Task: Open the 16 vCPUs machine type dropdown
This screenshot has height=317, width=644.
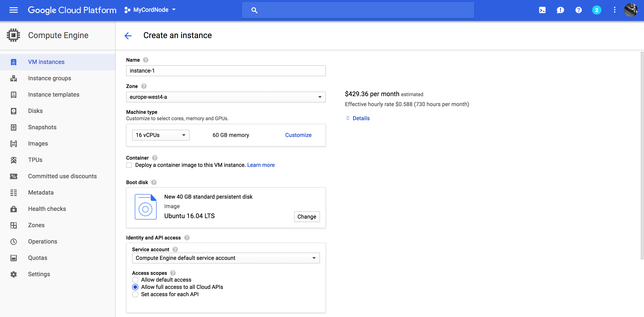Action: click(x=160, y=135)
